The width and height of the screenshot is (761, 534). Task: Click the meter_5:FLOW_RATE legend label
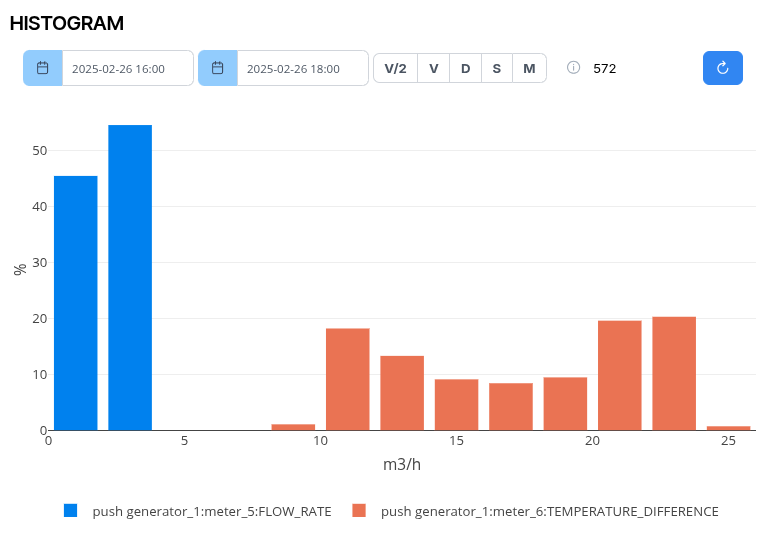point(211,511)
